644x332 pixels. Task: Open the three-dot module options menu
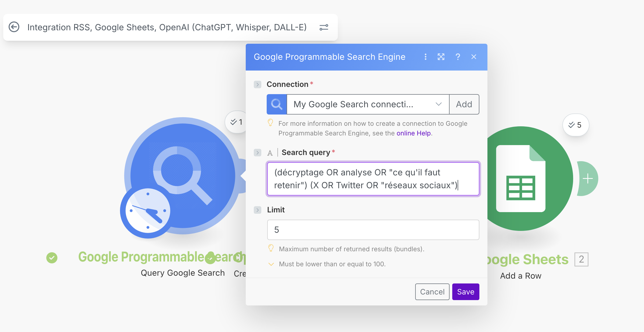coord(425,57)
